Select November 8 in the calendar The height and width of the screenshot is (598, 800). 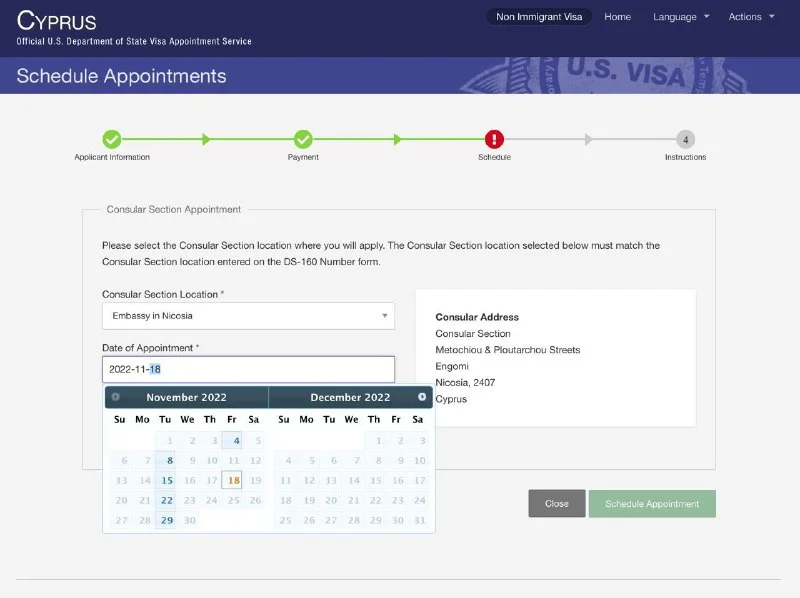166,460
